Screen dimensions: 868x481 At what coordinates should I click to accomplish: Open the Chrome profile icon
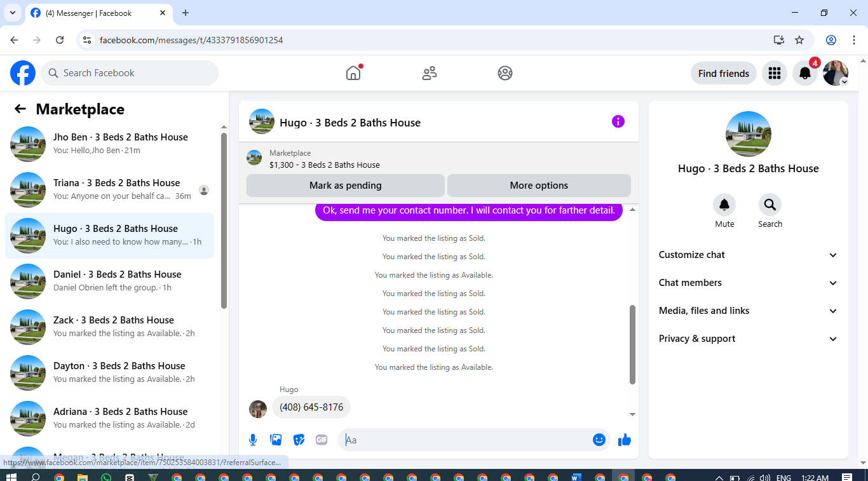click(831, 40)
